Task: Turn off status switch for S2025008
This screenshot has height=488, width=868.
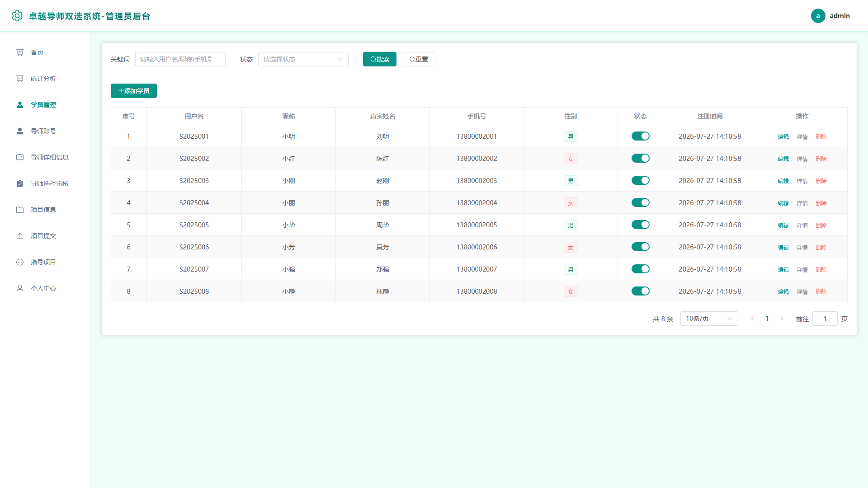Action: point(640,291)
